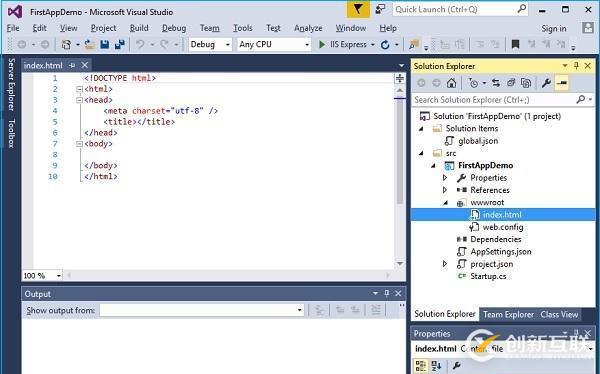
Task: Start debugging with green play arrow
Action: tap(322, 45)
